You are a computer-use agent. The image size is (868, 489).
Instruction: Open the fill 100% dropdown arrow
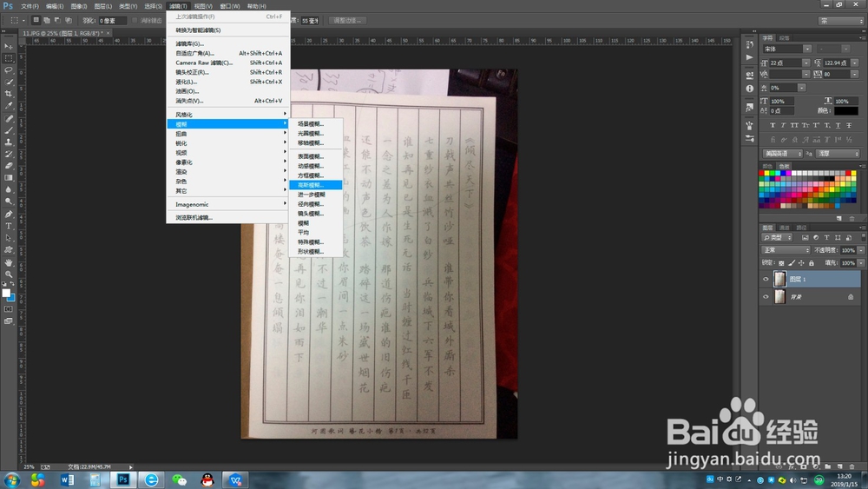(x=861, y=263)
